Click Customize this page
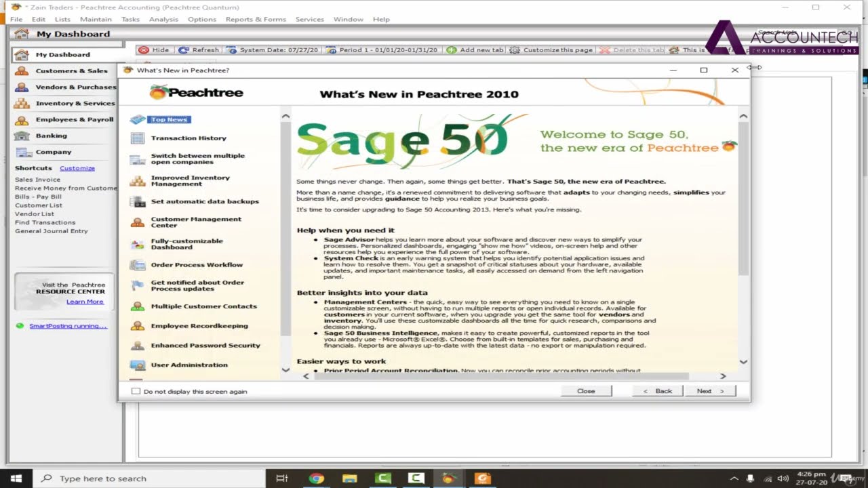 pos(552,50)
